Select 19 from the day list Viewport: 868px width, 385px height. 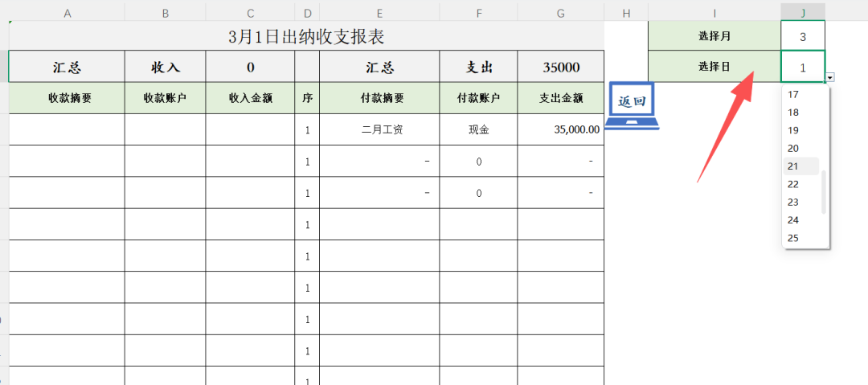(793, 130)
